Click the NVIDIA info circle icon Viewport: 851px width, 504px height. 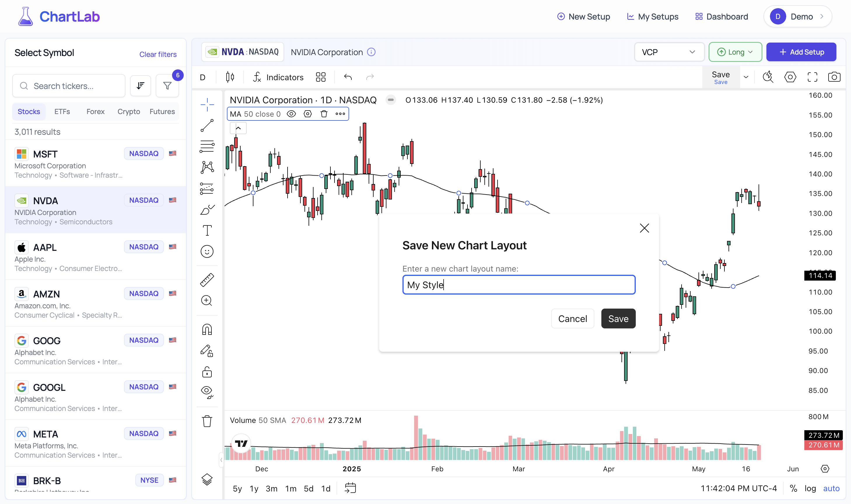pos(371,52)
